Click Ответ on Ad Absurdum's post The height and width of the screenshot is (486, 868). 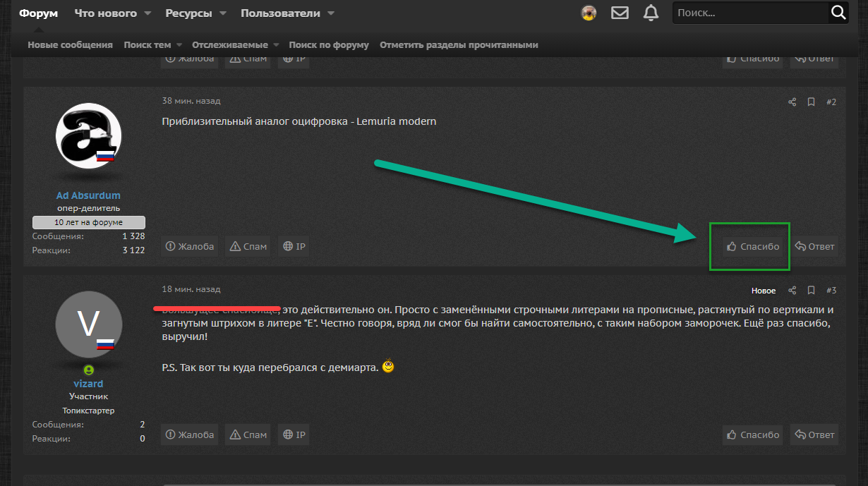click(814, 247)
